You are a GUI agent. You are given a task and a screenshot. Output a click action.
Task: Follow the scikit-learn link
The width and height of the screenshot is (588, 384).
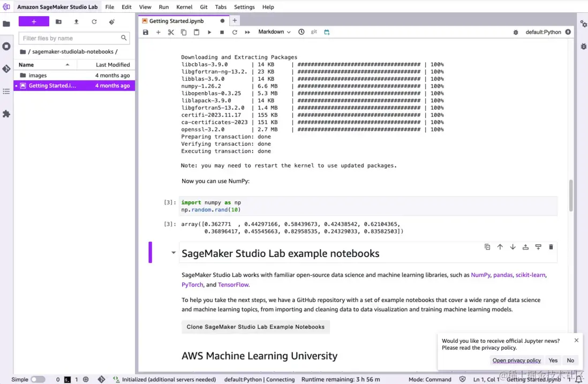(x=530, y=275)
